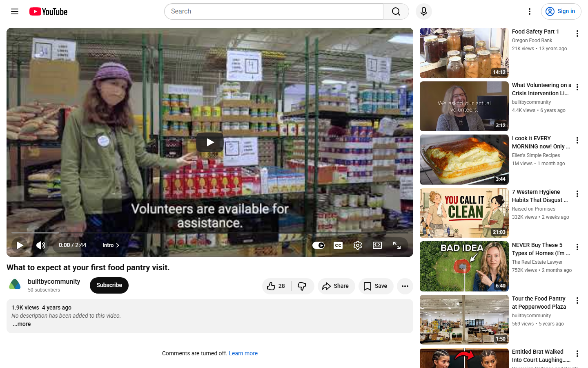Click the 0:00 / 2:44 time display
Image resolution: width=588 pixels, height=368 pixels.
tap(72, 245)
